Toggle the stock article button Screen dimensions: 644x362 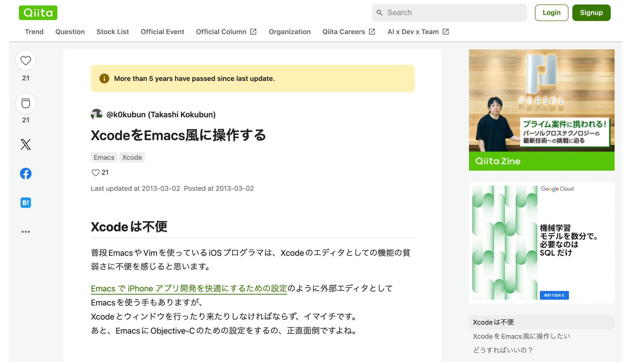point(25,103)
